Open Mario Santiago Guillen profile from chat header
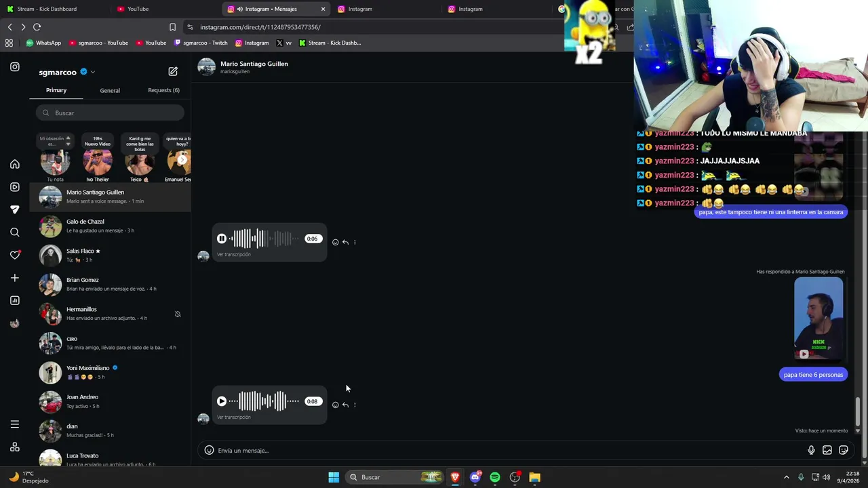868x488 pixels. pyautogui.click(x=254, y=64)
